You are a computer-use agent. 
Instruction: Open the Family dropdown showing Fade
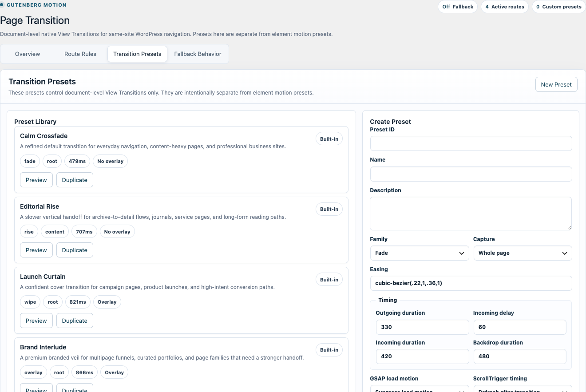[x=419, y=253]
